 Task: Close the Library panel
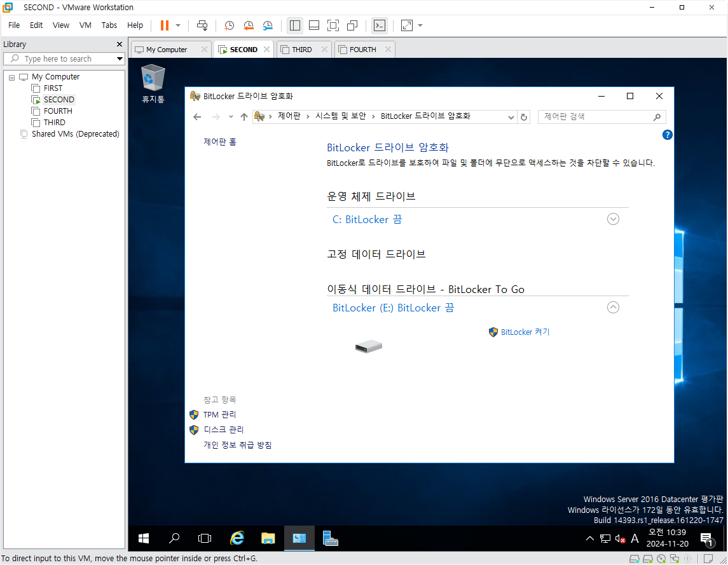120,44
